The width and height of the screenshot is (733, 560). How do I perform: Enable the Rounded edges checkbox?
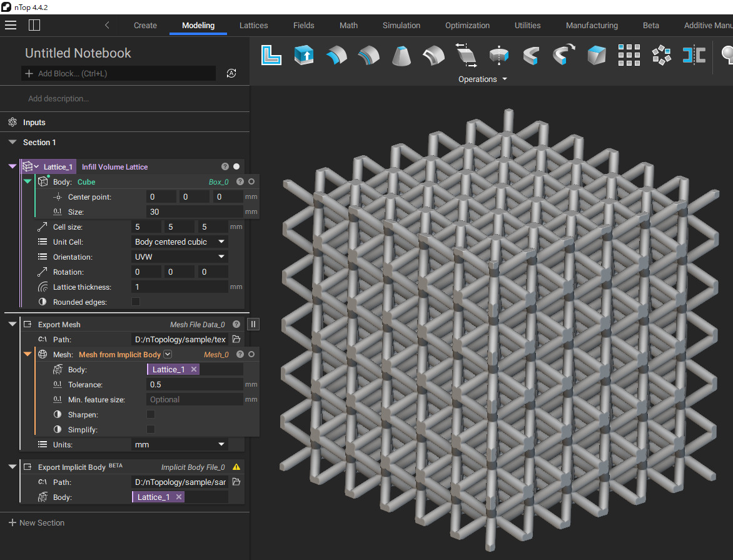pos(135,302)
